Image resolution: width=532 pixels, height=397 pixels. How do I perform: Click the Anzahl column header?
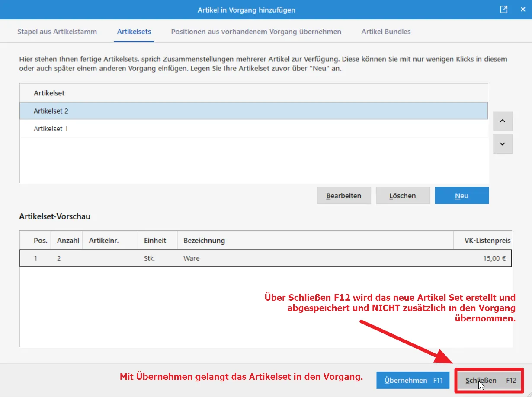(x=68, y=241)
